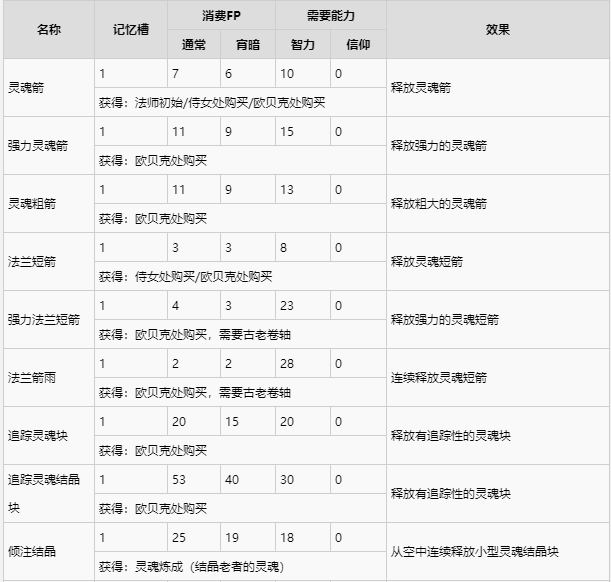611x582 pixels.
Task: Select the 强力法兰短箭 name cell
Action: 49,320
